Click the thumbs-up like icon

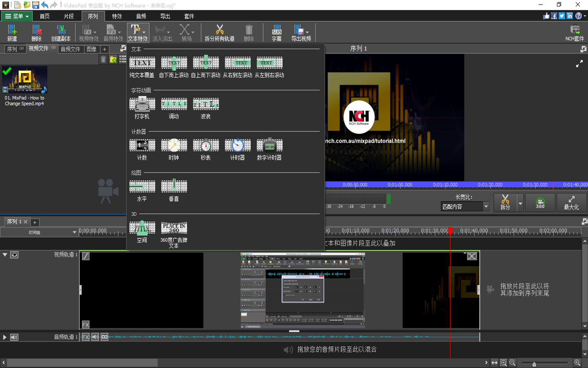coord(546,16)
